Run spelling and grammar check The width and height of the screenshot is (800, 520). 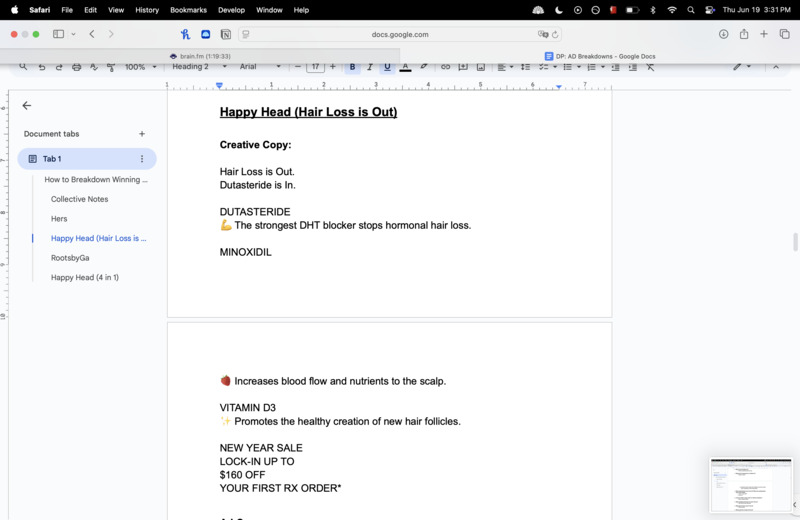94,67
